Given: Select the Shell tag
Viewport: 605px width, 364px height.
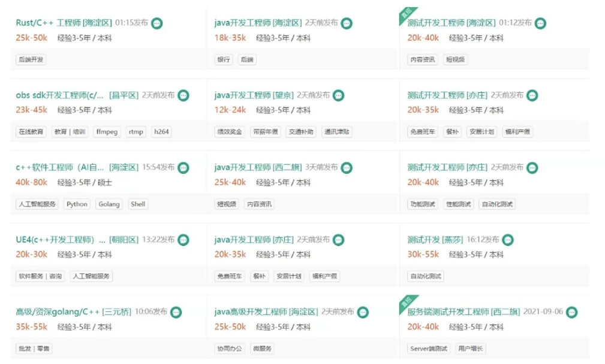Looking at the screenshot, I should 138,204.
